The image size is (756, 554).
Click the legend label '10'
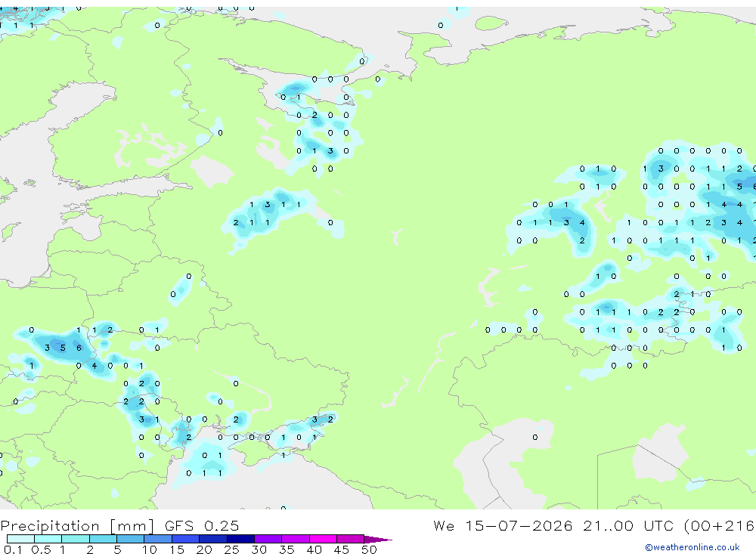click(149, 549)
